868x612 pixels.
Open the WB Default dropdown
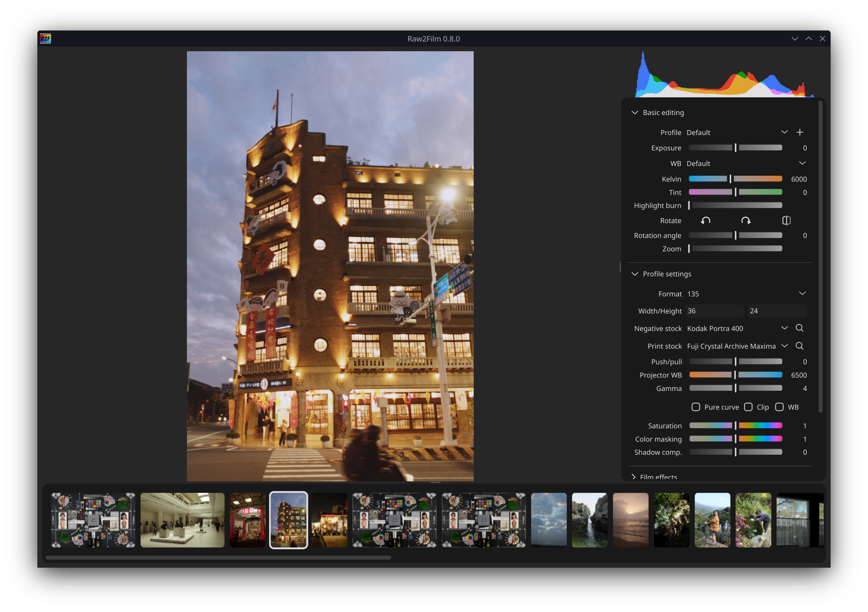tap(746, 163)
